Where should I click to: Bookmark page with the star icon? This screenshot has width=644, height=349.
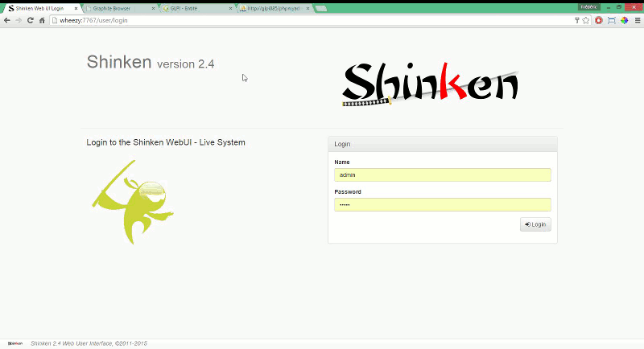coord(586,20)
